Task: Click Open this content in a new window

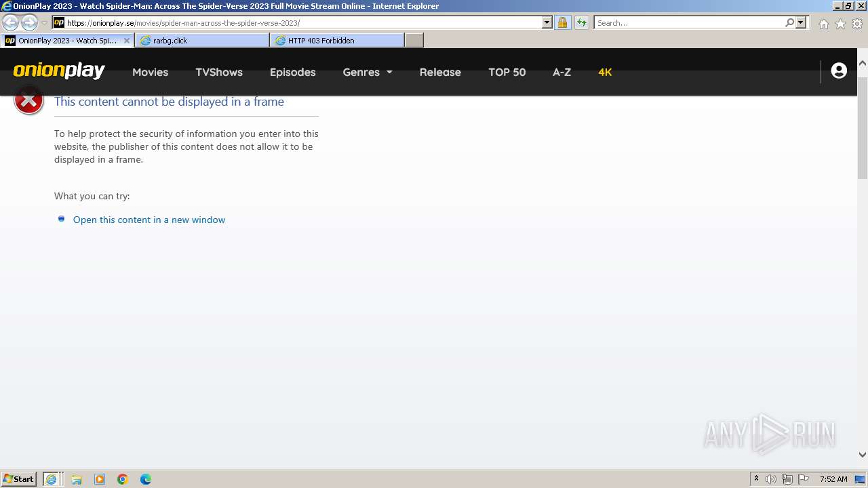Action: [x=149, y=220]
